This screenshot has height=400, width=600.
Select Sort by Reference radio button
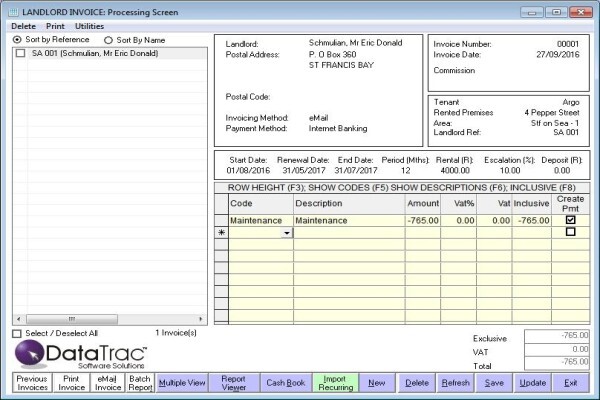pos(17,39)
